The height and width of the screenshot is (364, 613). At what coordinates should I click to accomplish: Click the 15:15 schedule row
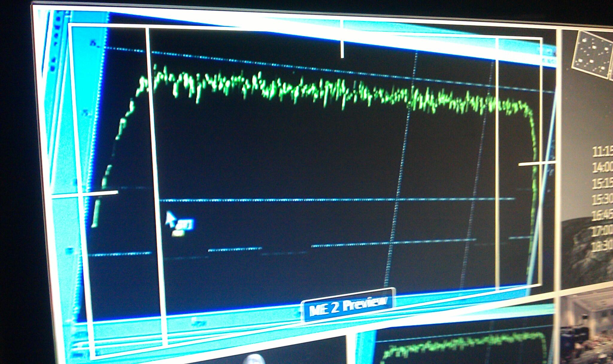(x=602, y=183)
